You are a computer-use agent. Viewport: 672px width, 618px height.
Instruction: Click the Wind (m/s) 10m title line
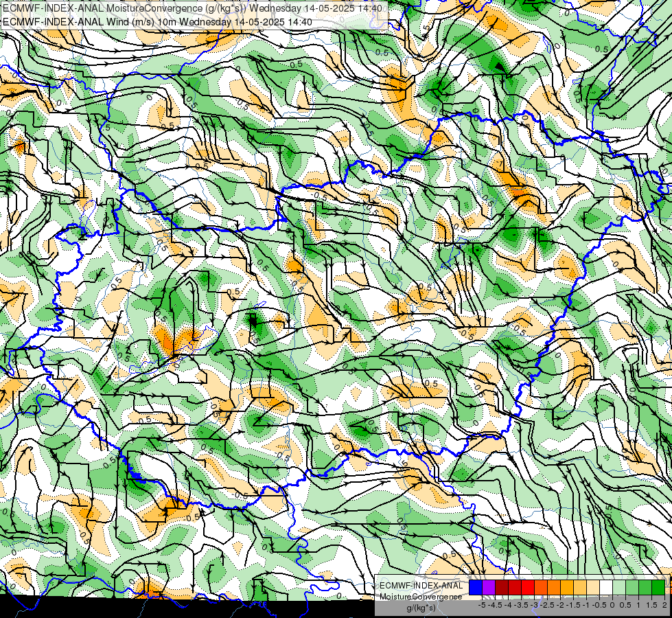pos(157,21)
